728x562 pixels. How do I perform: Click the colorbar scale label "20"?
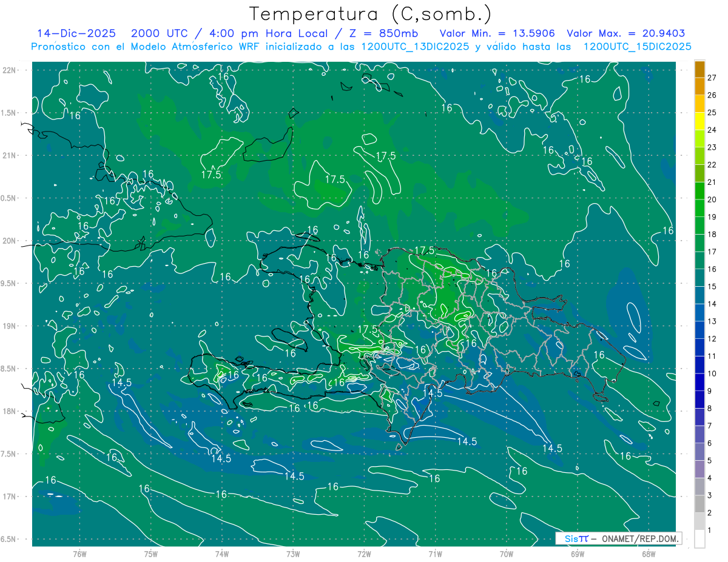pos(712,199)
